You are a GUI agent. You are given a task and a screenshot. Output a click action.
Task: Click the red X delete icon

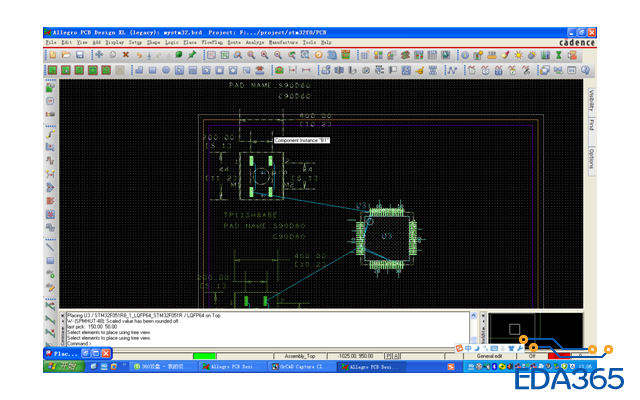[x=125, y=55]
